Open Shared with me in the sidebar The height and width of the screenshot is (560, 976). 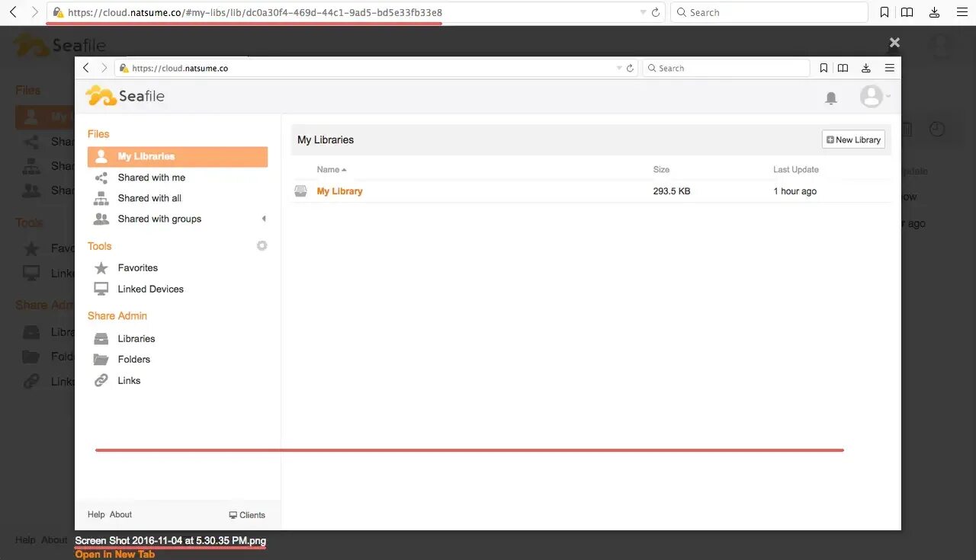(152, 178)
